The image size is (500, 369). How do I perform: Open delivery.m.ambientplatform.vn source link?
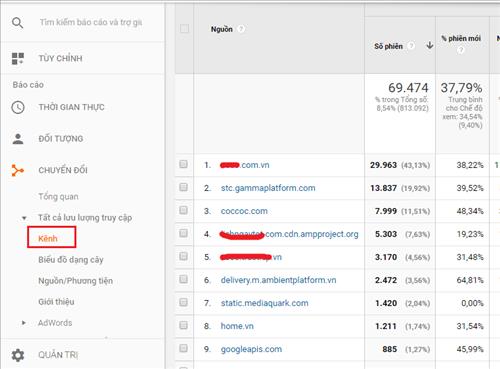[278, 280]
